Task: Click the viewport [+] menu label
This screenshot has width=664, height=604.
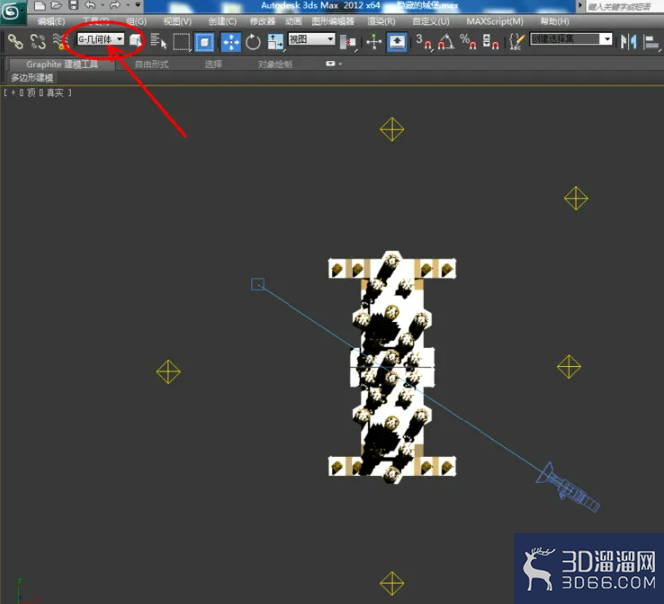Action: tap(13, 92)
